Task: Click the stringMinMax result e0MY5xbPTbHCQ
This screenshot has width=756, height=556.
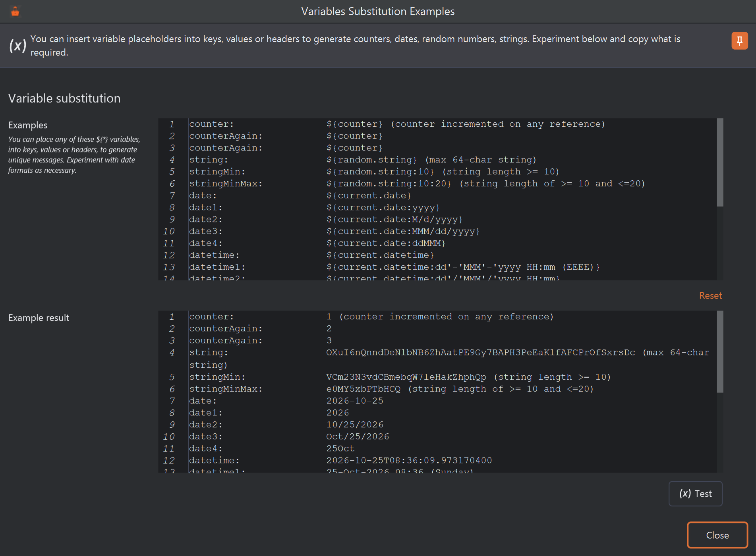Action: [x=363, y=389]
